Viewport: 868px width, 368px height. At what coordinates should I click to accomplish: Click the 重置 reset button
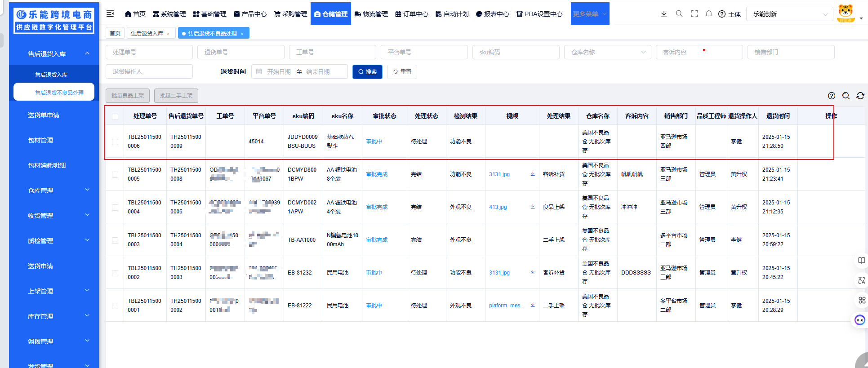(x=402, y=72)
